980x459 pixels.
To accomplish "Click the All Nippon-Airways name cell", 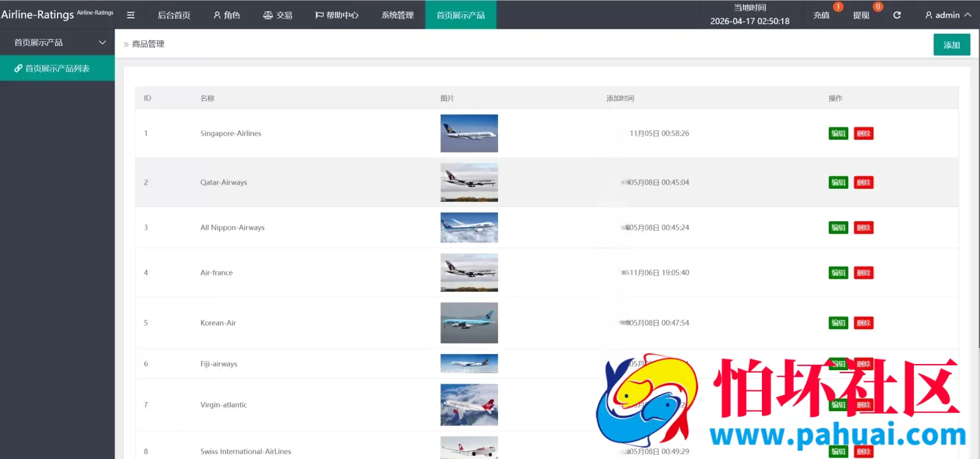I will pyautogui.click(x=232, y=228).
